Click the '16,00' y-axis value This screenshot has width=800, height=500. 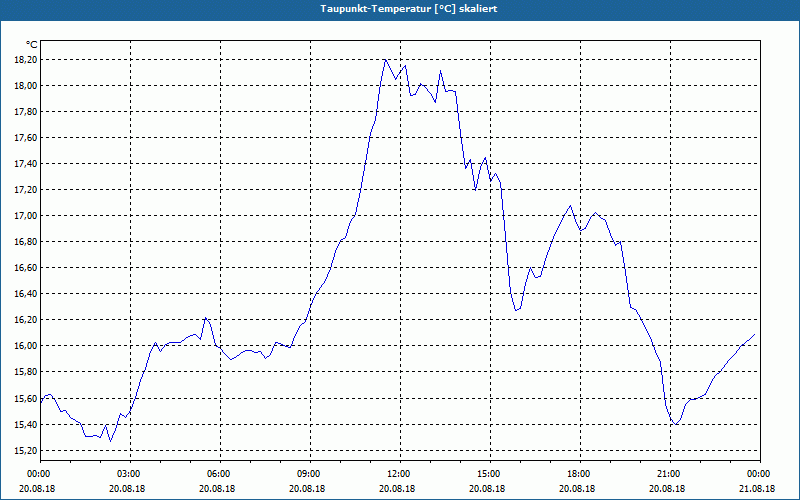pyautogui.click(x=25, y=346)
